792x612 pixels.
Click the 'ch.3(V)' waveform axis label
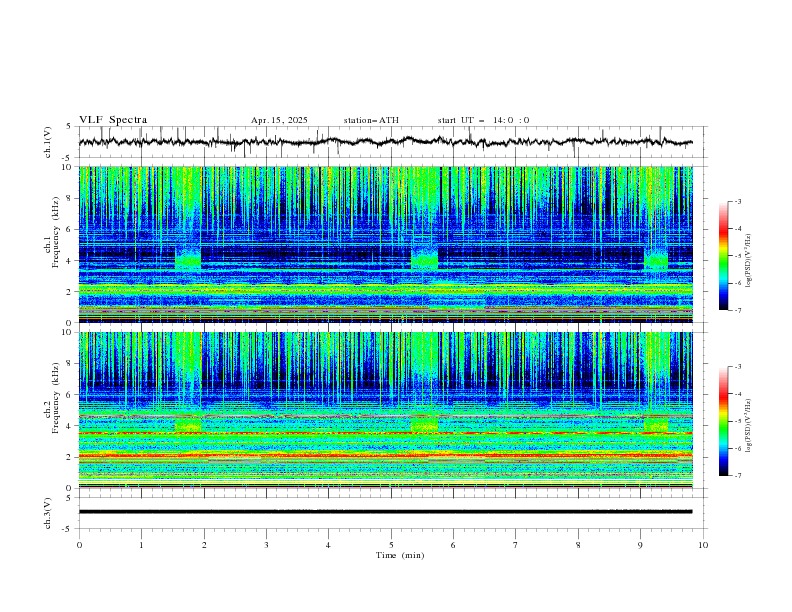(48, 513)
